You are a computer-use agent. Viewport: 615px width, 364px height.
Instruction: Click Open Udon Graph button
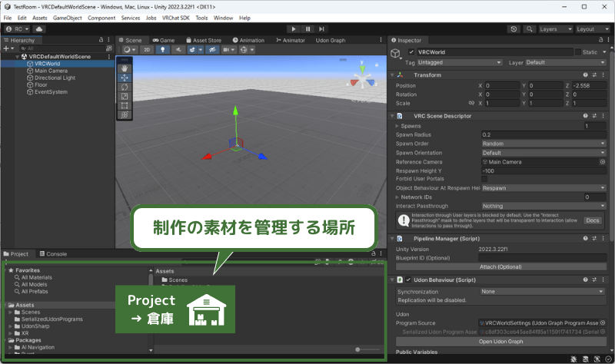point(501,342)
